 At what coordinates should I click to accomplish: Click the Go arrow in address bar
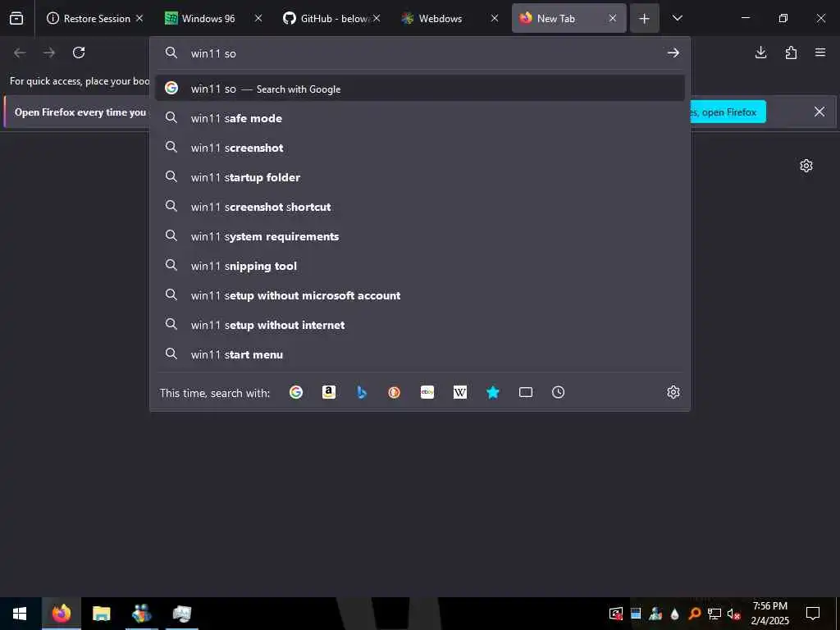673,52
